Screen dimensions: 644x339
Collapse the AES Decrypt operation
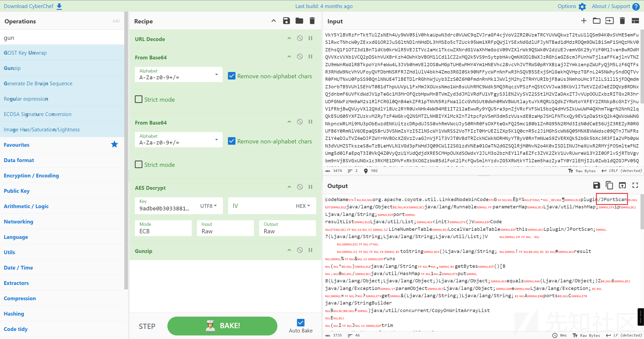[x=289, y=187]
